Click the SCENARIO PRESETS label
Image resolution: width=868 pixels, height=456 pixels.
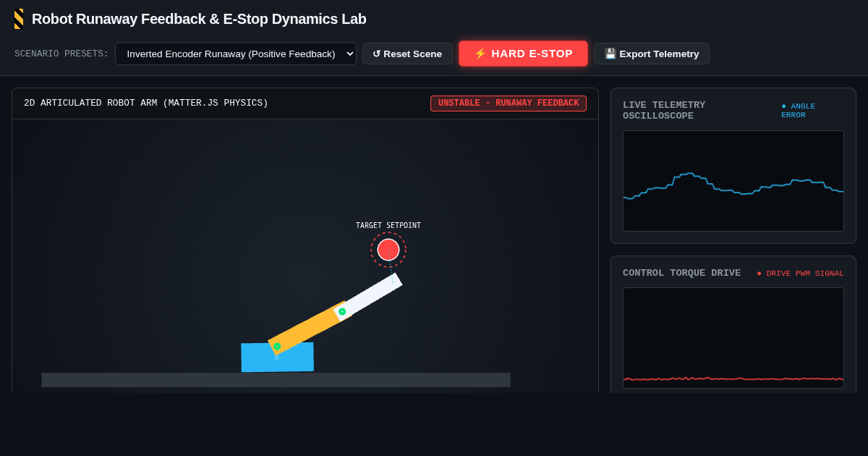point(61,54)
